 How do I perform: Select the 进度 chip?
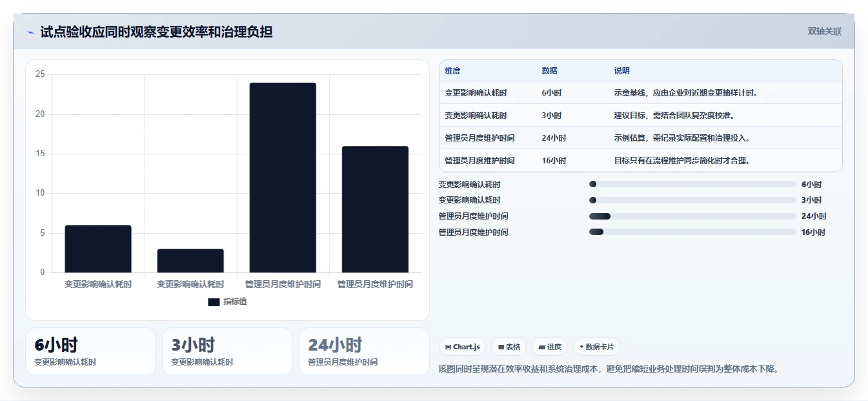pyautogui.click(x=550, y=347)
